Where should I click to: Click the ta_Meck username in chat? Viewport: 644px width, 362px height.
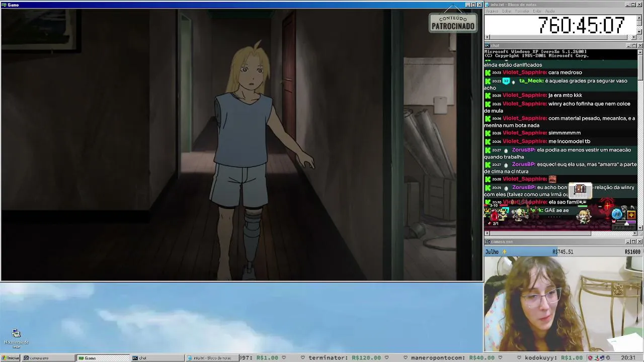coord(531,81)
